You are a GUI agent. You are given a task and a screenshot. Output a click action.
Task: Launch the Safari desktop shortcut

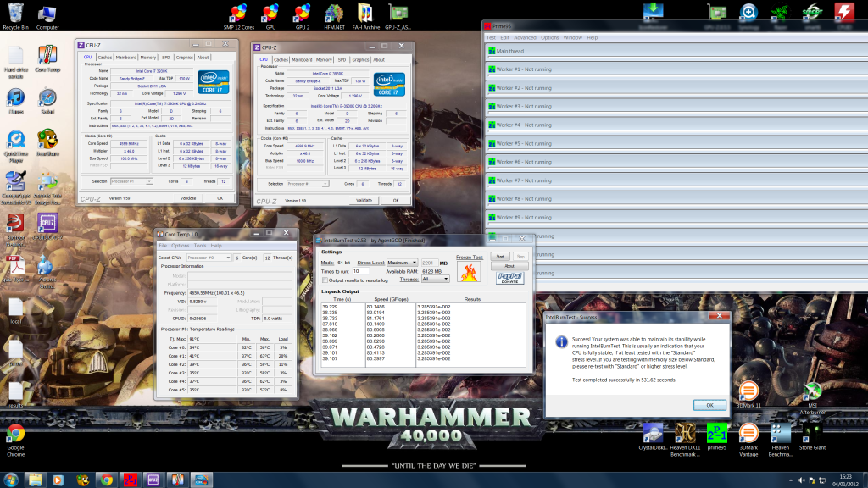47,98
